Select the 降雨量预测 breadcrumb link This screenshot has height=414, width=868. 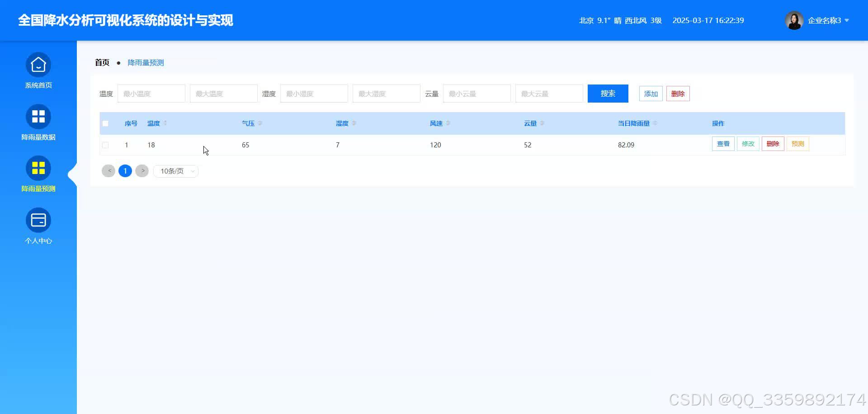(146, 62)
